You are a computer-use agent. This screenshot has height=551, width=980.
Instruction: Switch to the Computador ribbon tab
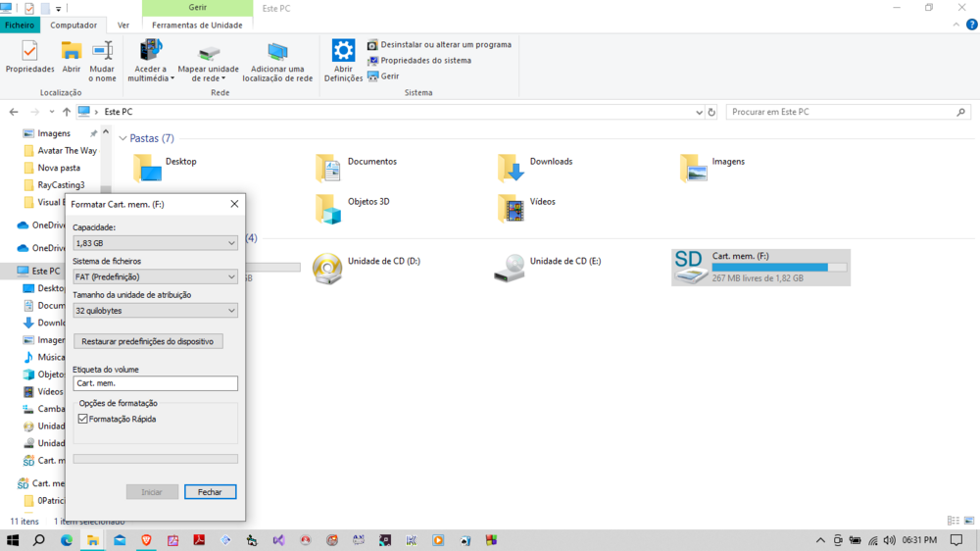coord(73,25)
